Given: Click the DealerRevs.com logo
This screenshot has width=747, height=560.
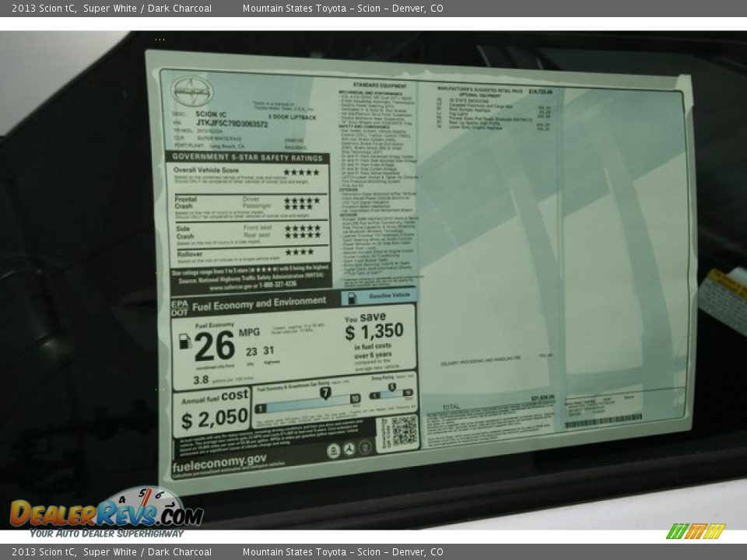Looking at the screenshot, I should (107, 512).
